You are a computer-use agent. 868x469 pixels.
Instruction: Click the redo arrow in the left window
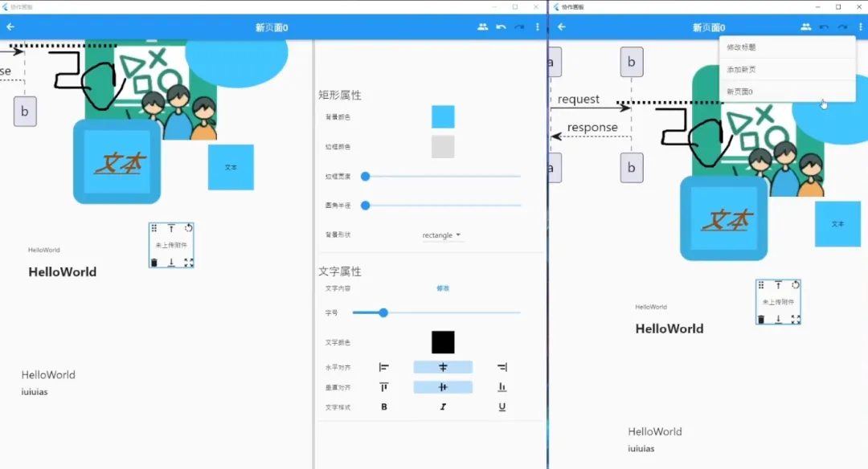click(x=519, y=27)
